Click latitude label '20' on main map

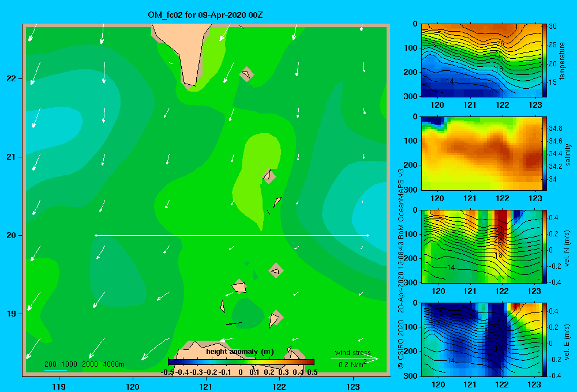coord(11,235)
